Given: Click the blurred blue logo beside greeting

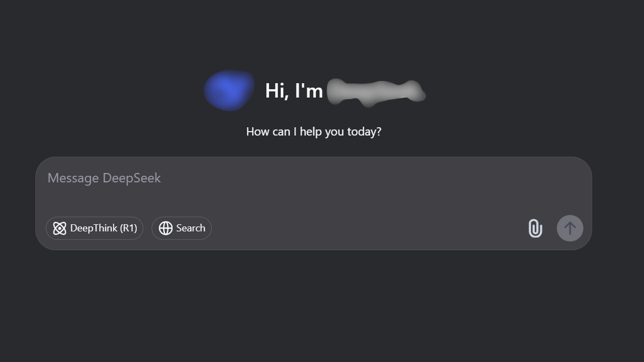Looking at the screenshot, I should (x=229, y=90).
